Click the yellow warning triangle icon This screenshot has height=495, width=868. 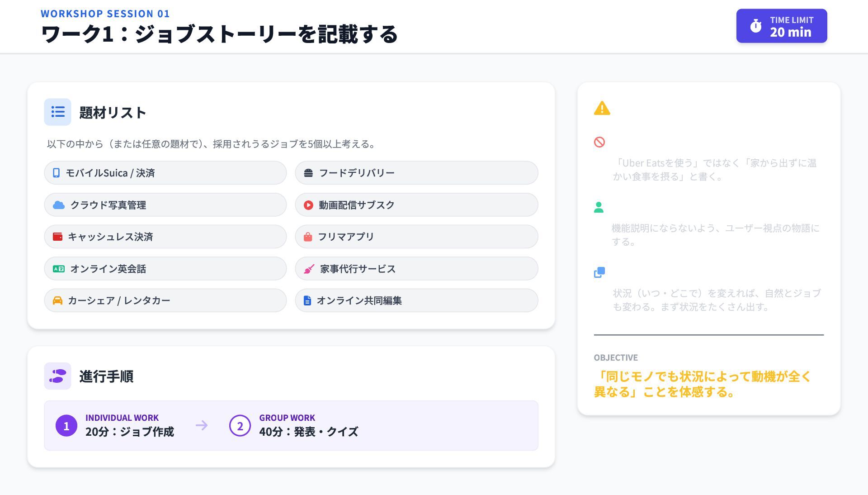pyautogui.click(x=602, y=109)
